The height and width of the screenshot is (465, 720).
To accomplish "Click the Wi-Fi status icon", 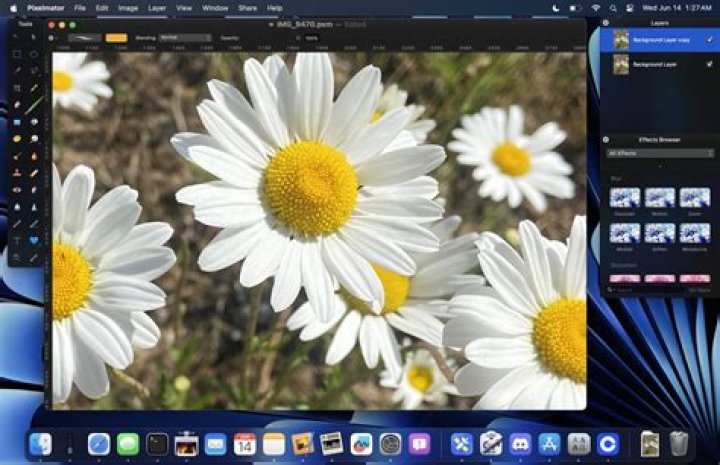I will click(596, 8).
